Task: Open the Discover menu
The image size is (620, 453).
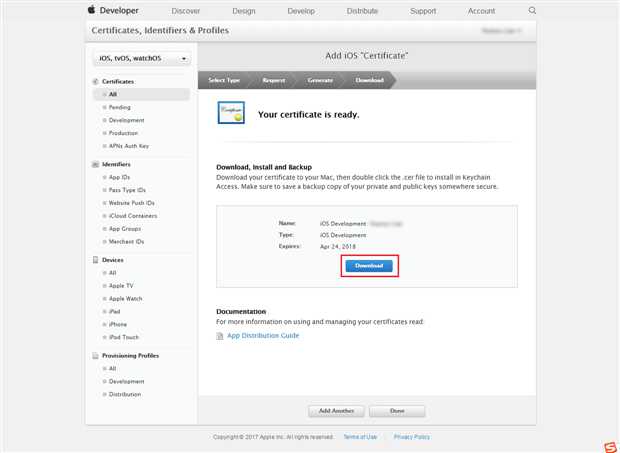Action: pos(186,11)
